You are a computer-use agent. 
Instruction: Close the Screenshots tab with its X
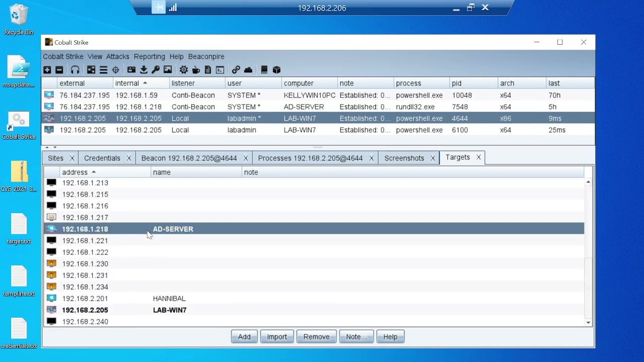pos(433,158)
